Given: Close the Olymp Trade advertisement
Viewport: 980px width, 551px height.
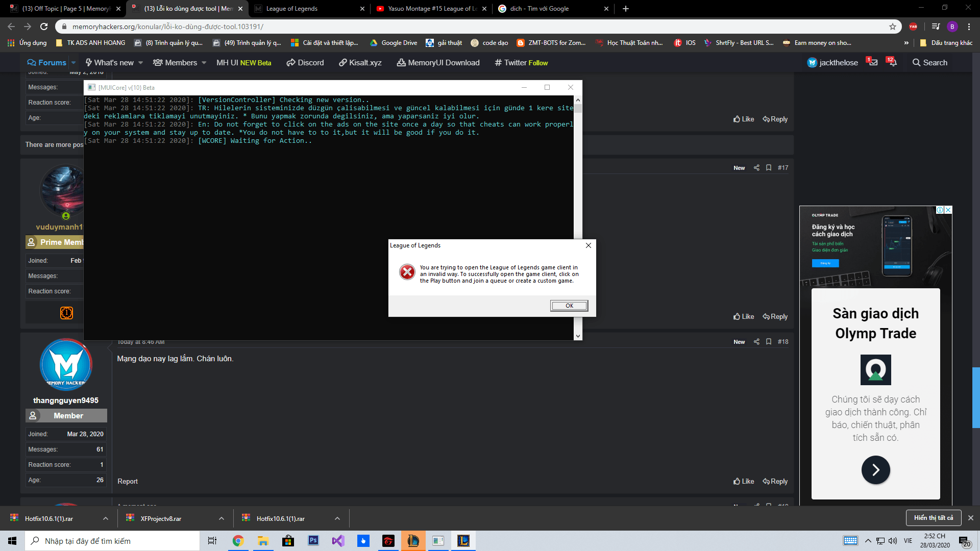Looking at the screenshot, I should [x=948, y=210].
